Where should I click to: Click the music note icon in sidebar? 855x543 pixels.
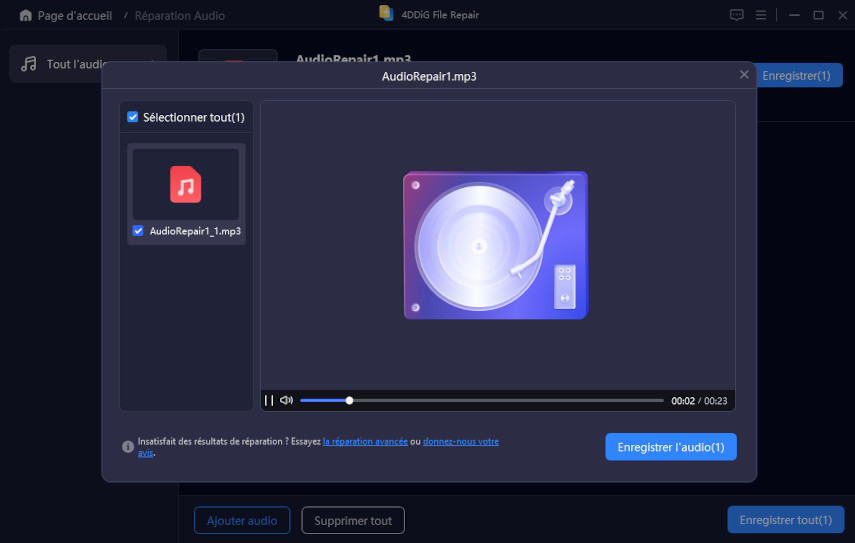[x=29, y=64]
